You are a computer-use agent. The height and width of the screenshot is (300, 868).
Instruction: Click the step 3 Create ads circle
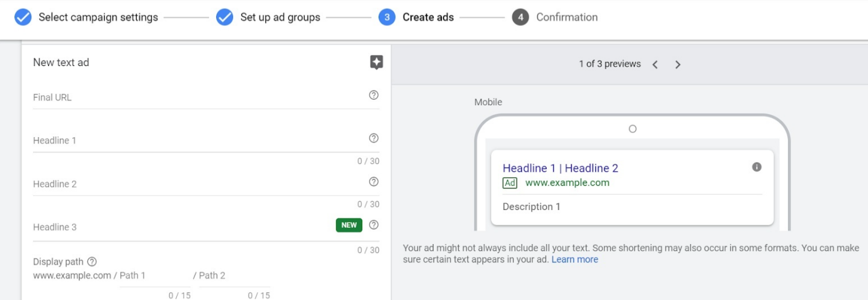pyautogui.click(x=386, y=17)
